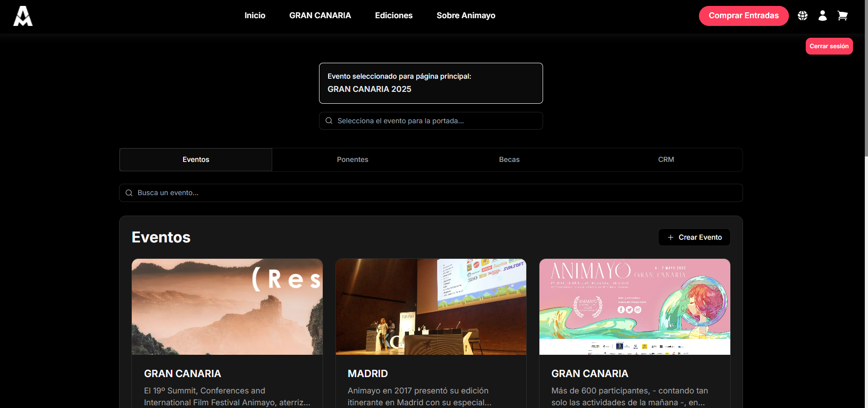868x408 pixels.
Task: Click the 'El 19º Summit, Conferences' description
Action: [227, 397]
